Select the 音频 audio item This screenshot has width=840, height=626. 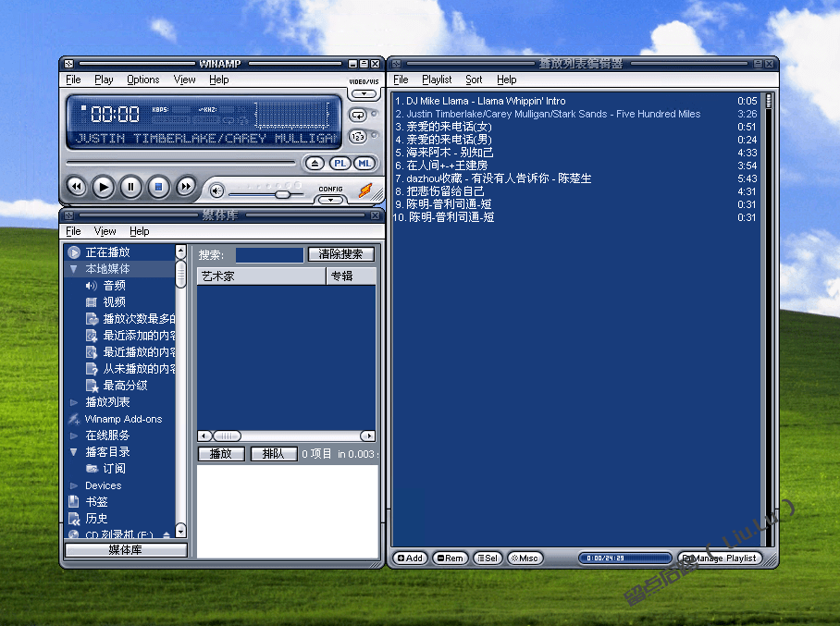click(114, 286)
